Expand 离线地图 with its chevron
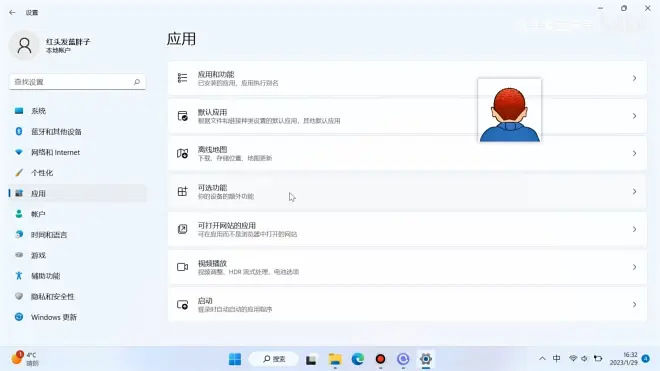Viewport: 660px width, 371px height. click(634, 153)
